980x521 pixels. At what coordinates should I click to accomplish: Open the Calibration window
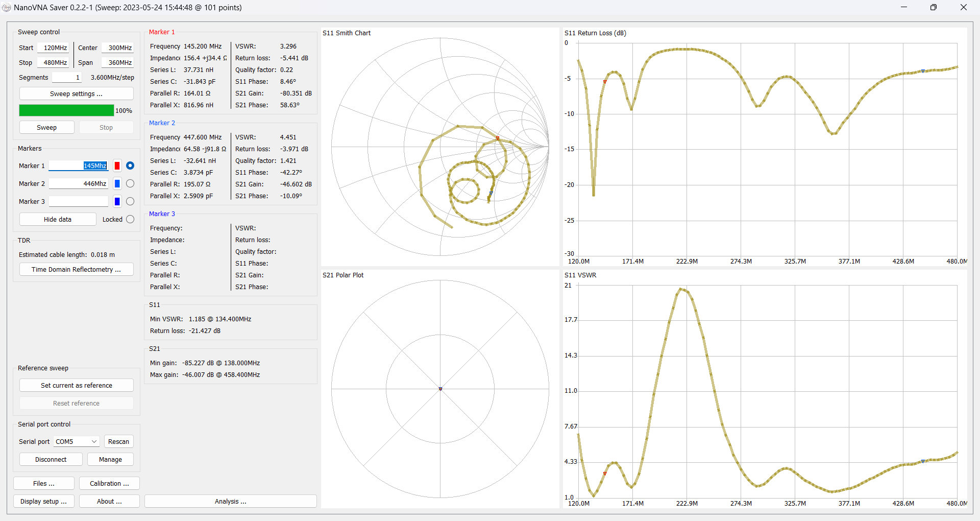point(109,483)
